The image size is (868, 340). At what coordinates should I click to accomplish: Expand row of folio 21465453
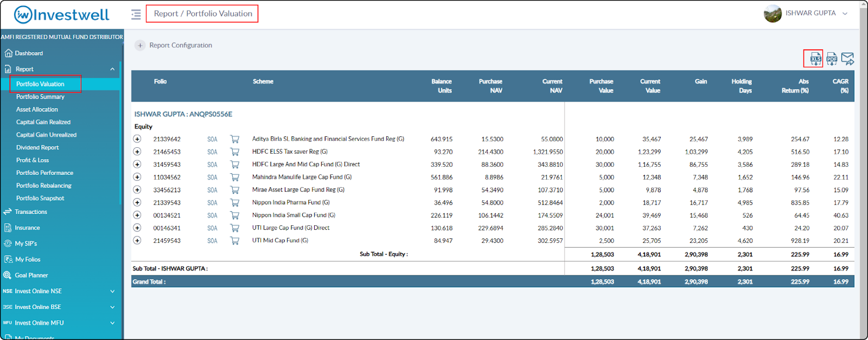(x=137, y=152)
